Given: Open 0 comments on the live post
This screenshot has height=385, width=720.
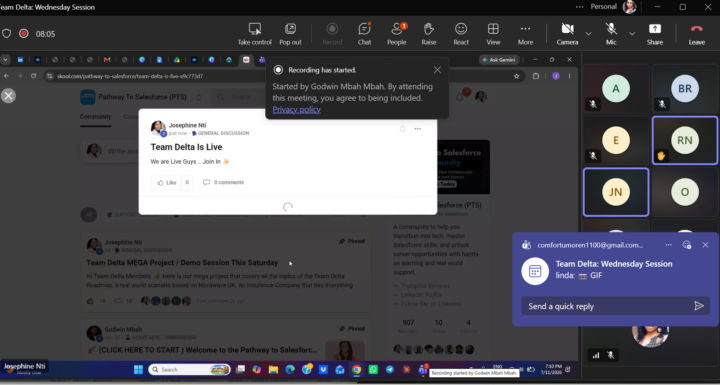Looking at the screenshot, I should click(224, 182).
